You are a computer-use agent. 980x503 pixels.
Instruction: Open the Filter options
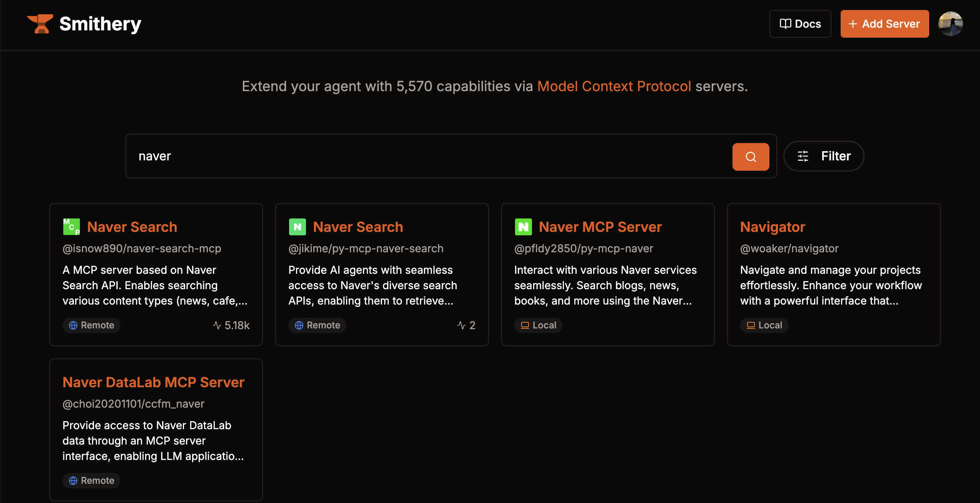tap(824, 156)
